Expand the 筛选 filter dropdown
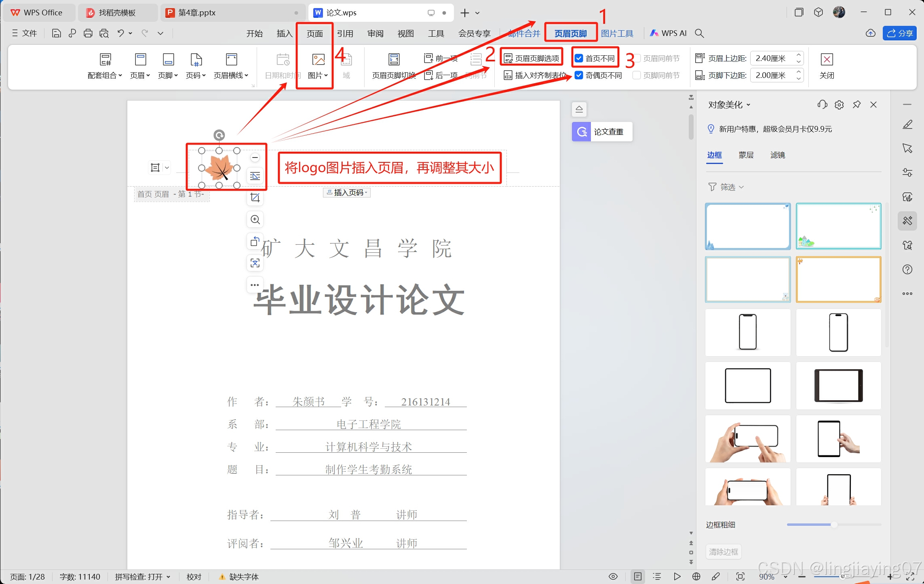The height and width of the screenshot is (584, 924). 727,187
